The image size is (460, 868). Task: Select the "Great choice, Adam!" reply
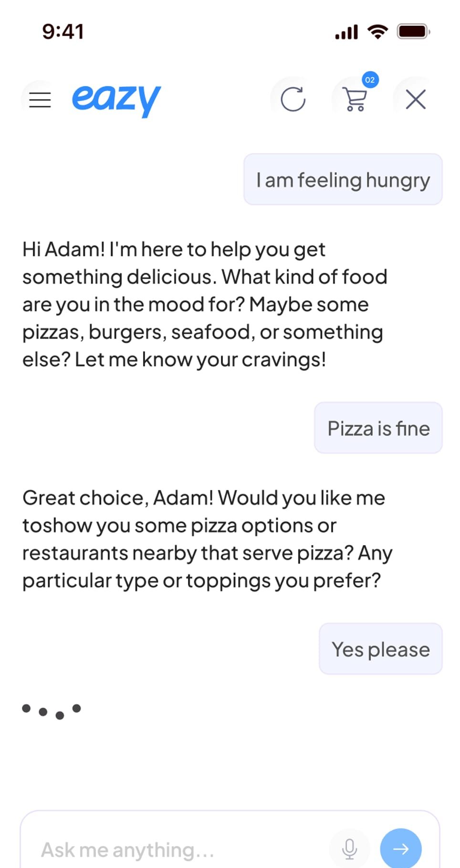(x=206, y=539)
